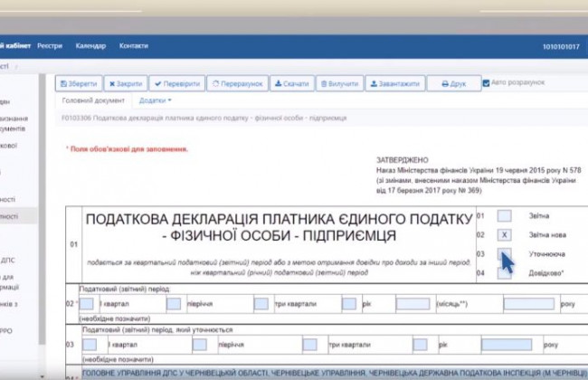
Task: Check the 01 Звітна declaration type box
Action: (504, 215)
